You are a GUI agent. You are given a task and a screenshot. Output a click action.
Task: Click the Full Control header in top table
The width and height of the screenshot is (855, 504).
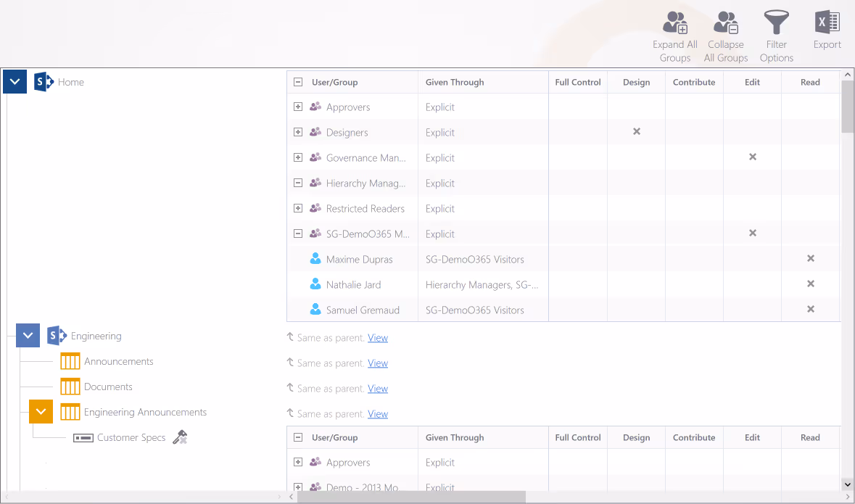(x=578, y=82)
